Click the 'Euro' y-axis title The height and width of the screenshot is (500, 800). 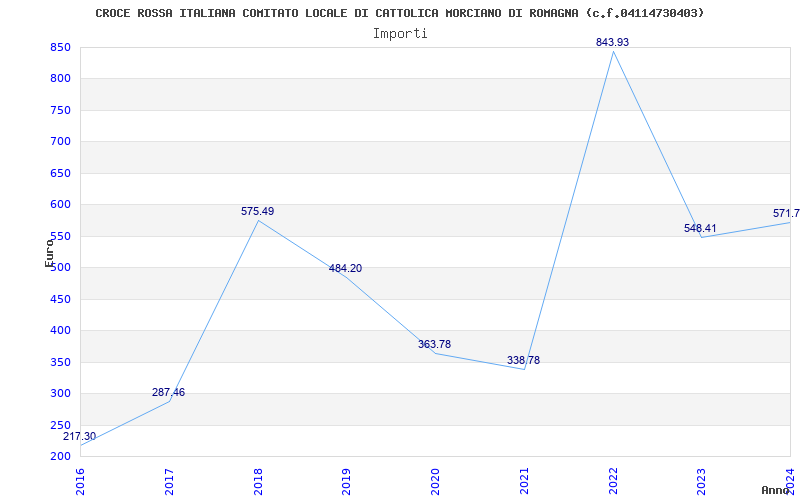coord(49,253)
